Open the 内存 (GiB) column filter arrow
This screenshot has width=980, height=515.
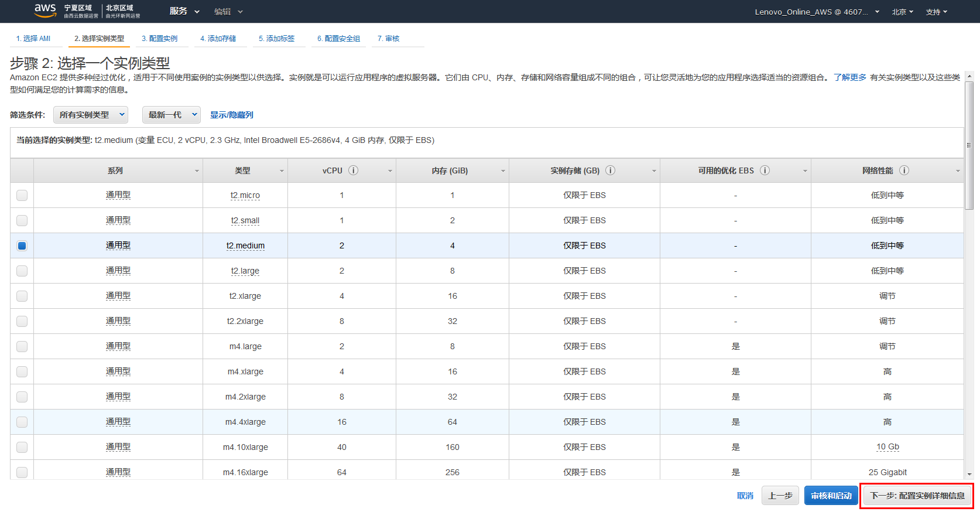[x=503, y=171]
